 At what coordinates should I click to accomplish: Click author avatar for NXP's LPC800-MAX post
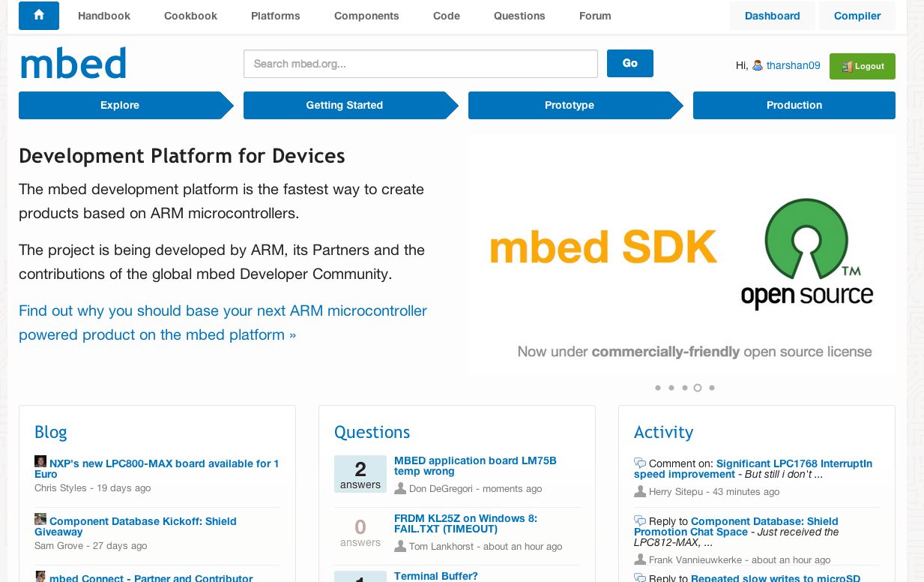point(40,462)
